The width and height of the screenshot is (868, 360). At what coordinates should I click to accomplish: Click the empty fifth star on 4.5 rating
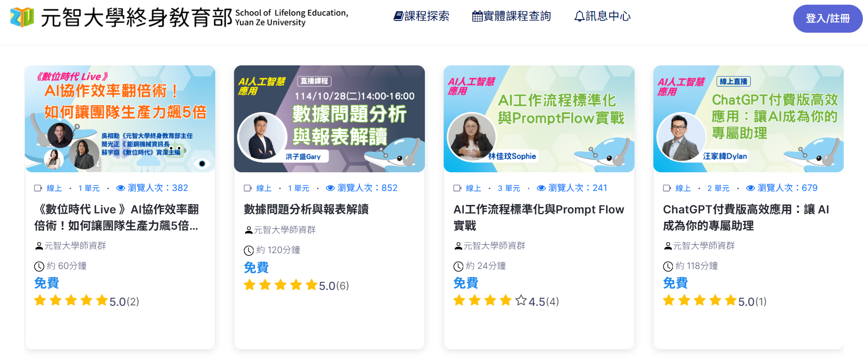521,301
